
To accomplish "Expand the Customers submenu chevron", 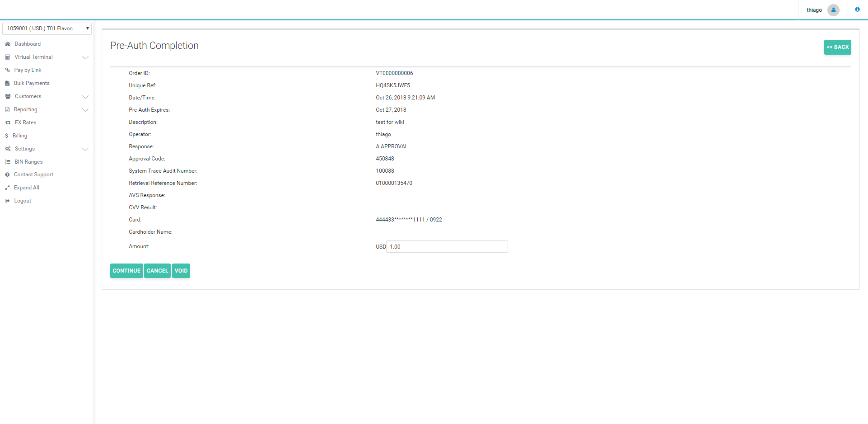I will (85, 97).
